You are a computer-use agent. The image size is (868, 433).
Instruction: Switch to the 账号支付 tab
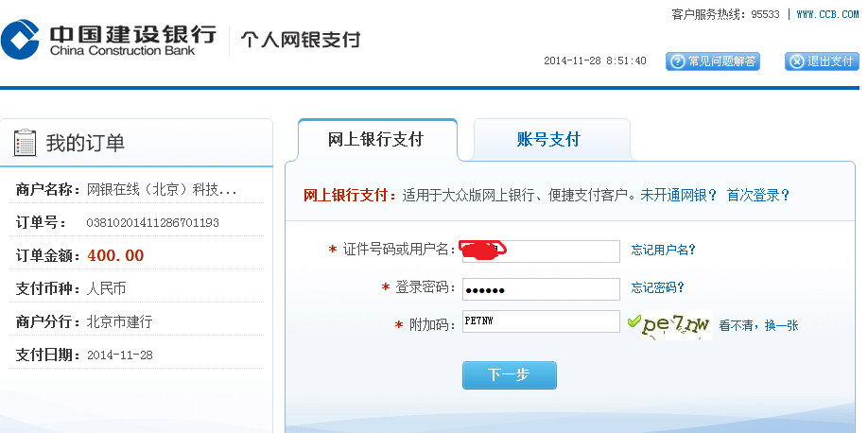click(x=548, y=140)
